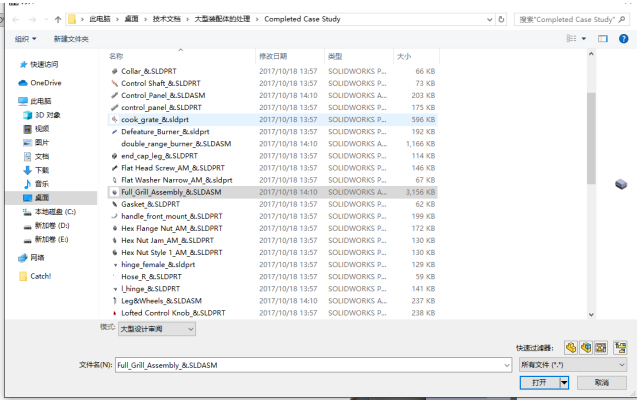Refresh the Completed Case Study folder
The width and height of the screenshot is (642, 402).
tap(501, 19)
